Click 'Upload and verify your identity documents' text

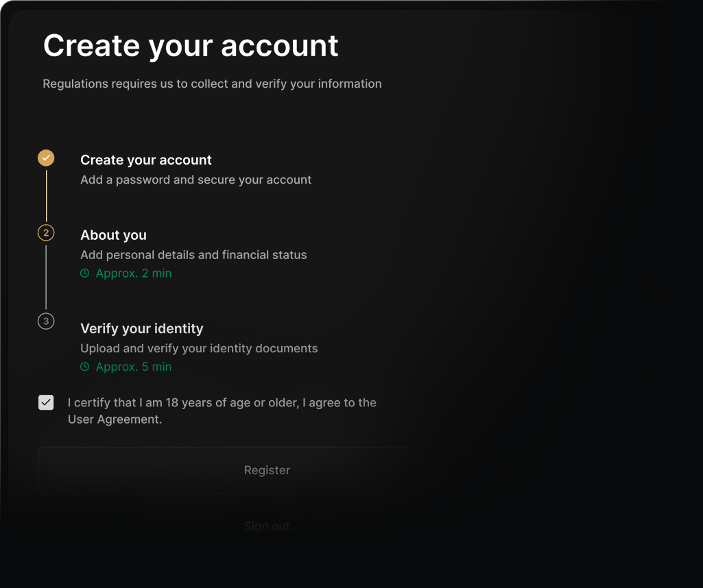tap(199, 348)
